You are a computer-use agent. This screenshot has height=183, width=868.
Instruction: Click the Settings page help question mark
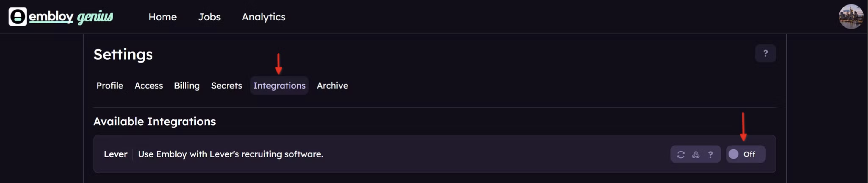tap(765, 53)
